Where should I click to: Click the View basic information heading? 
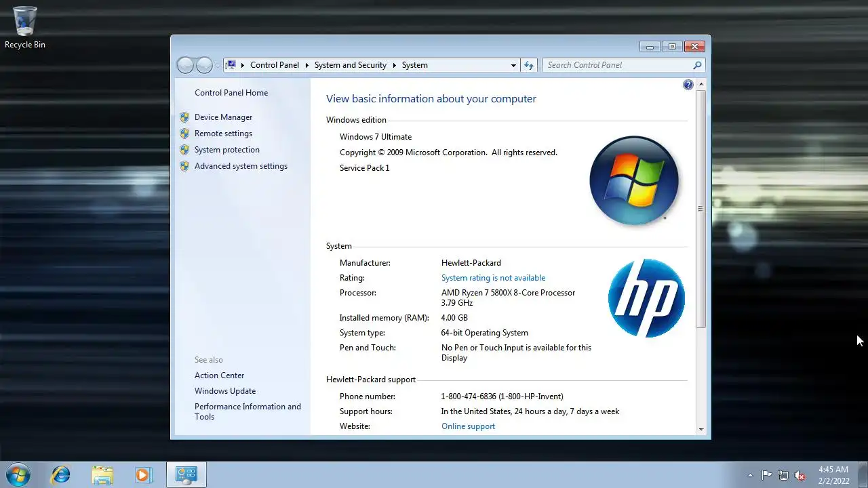[431, 99]
